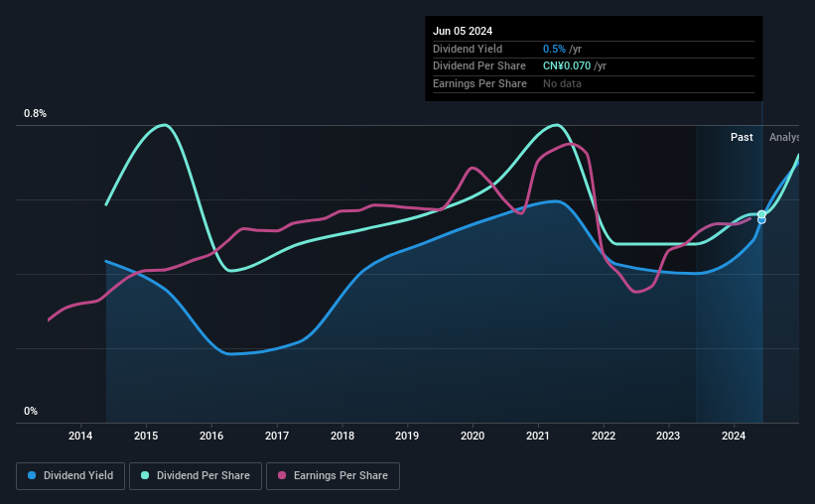
Task: Click the 2015 x-axis year label
Action: 146,436
